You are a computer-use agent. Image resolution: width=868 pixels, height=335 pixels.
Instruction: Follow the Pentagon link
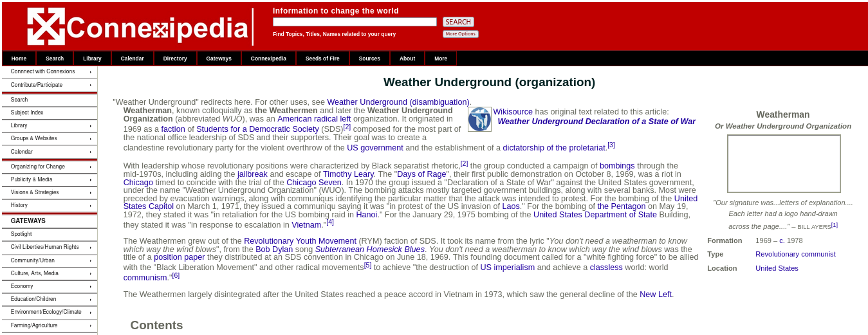[x=622, y=206]
